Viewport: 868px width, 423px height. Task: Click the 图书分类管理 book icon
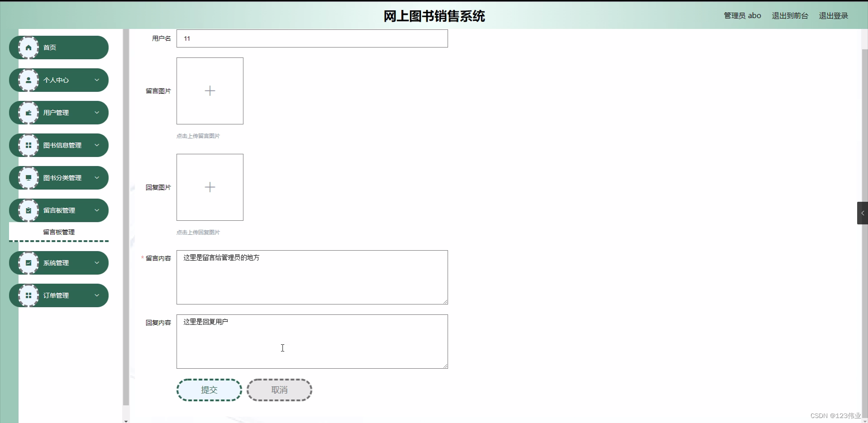[x=28, y=177]
